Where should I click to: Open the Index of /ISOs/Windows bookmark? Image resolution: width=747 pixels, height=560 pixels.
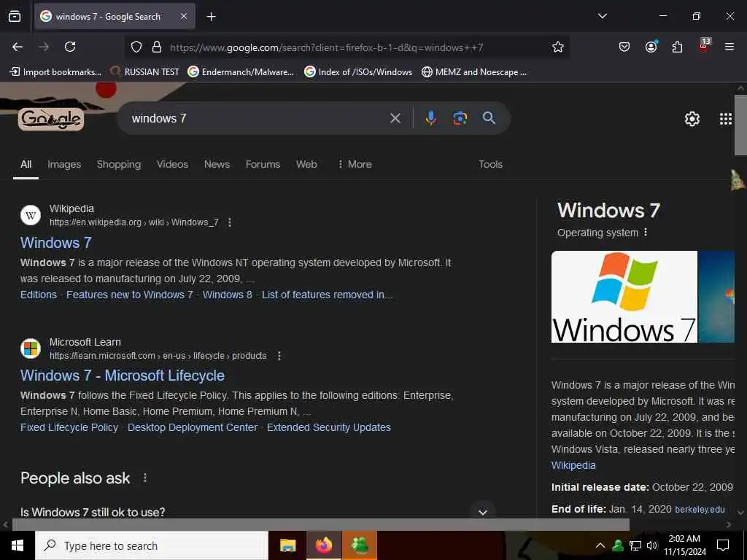click(x=358, y=72)
